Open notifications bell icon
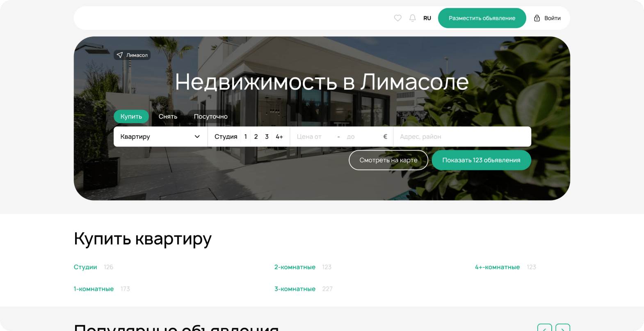Screen dimensions: 644x331 click(x=413, y=18)
